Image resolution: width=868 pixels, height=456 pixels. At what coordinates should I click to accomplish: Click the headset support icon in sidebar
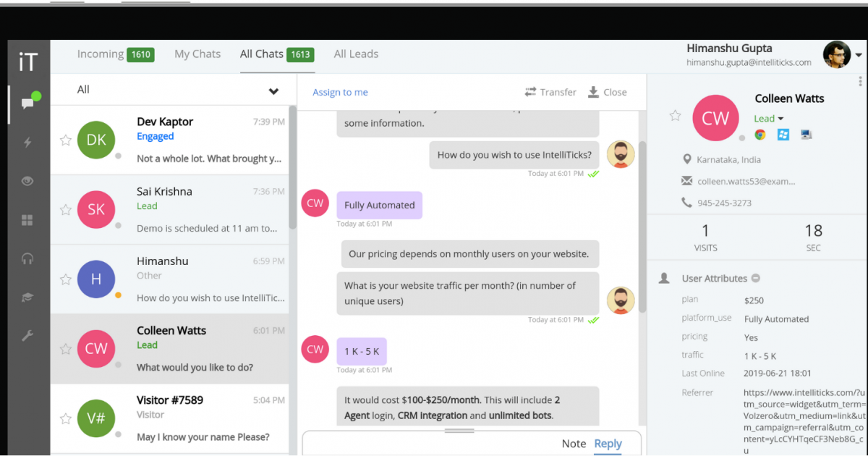pos(27,258)
